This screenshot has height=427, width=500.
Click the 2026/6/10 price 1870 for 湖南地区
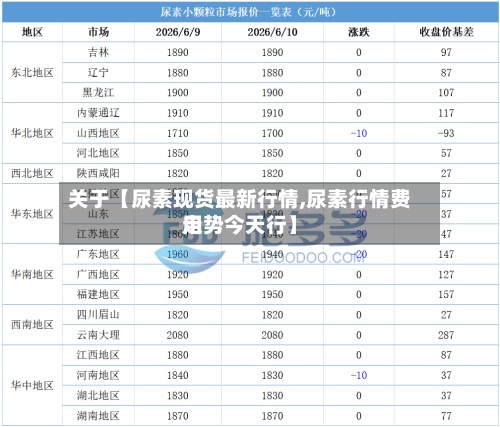pos(272,416)
